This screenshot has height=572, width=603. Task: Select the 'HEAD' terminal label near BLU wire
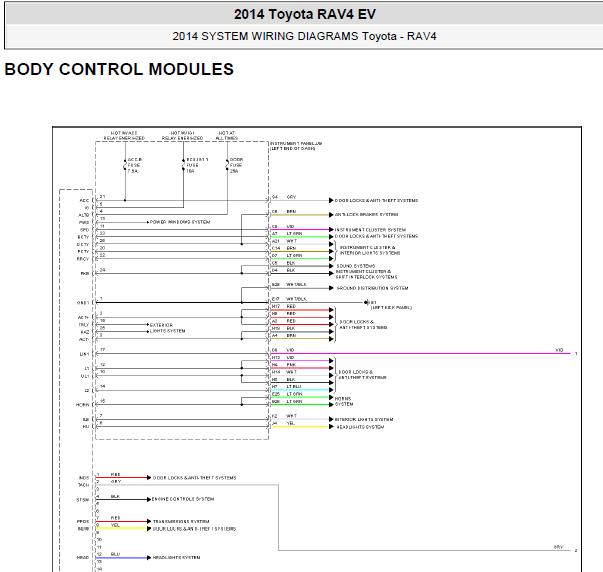(x=83, y=558)
